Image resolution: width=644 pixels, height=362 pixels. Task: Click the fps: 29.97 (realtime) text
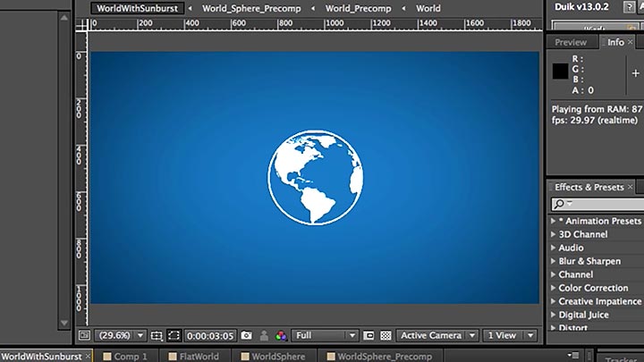pos(594,121)
